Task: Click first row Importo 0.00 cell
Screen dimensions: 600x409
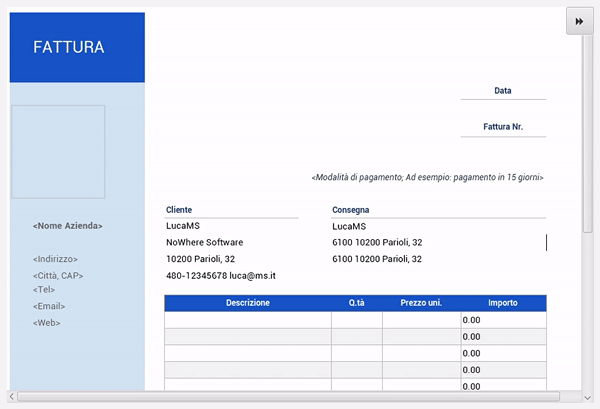Action: pos(504,320)
